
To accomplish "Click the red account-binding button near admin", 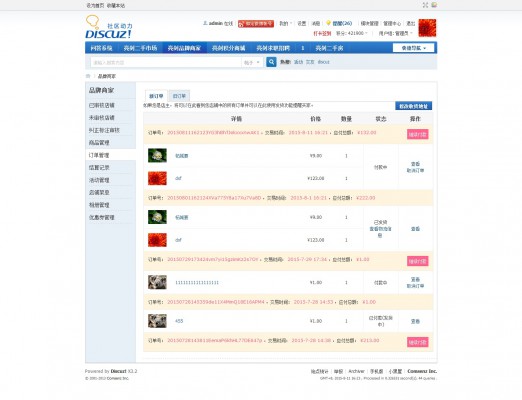I will tap(256, 24).
